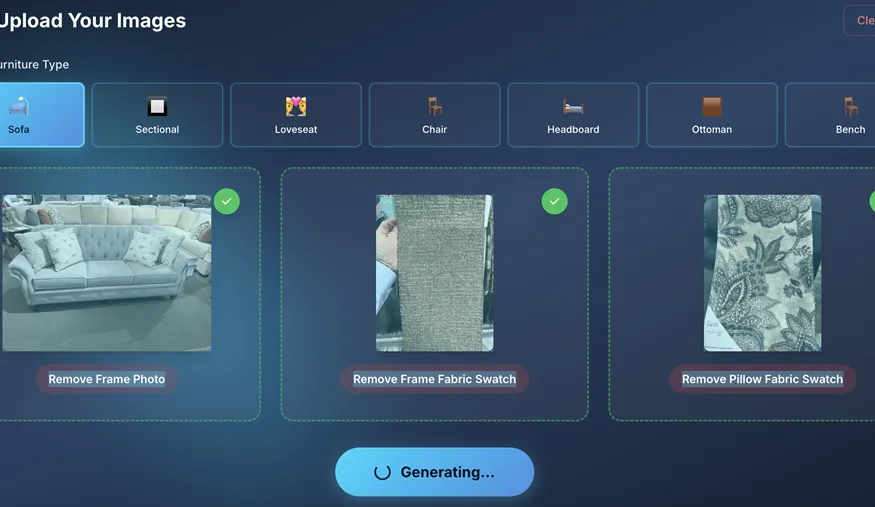Click the loading spinner in Generating button
This screenshot has height=507, width=875.
pyautogui.click(x=382, y=473)
